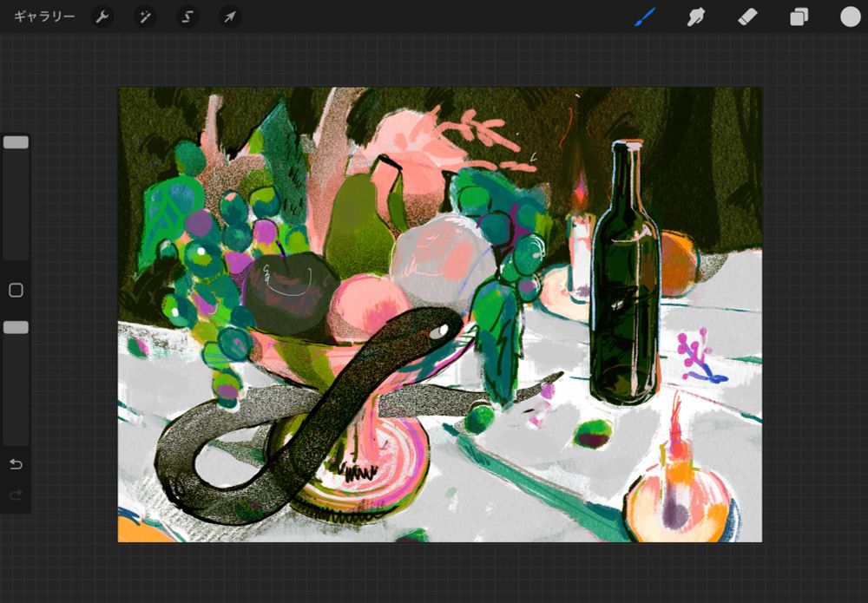The width and height of the screenshot is (868, 603).
Task: Tap the still-life painting canvas
Action: tap(440, 314)
